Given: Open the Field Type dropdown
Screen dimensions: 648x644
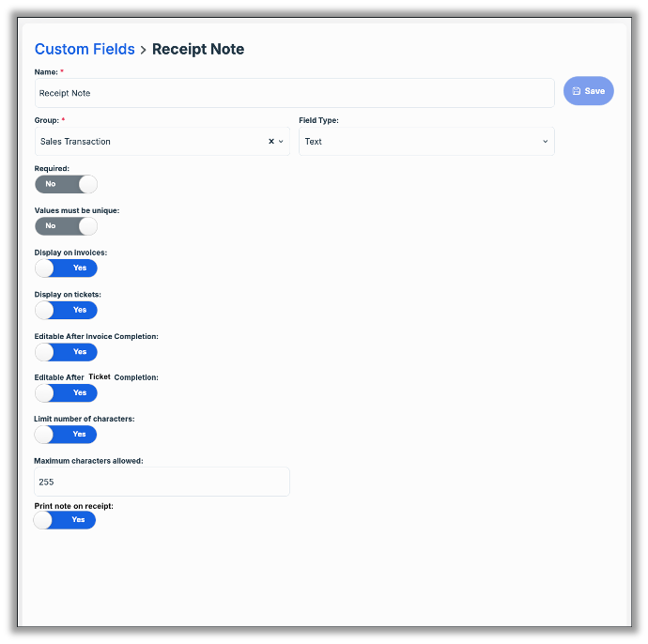Looking at the screenshot, I should coord(426,142).
